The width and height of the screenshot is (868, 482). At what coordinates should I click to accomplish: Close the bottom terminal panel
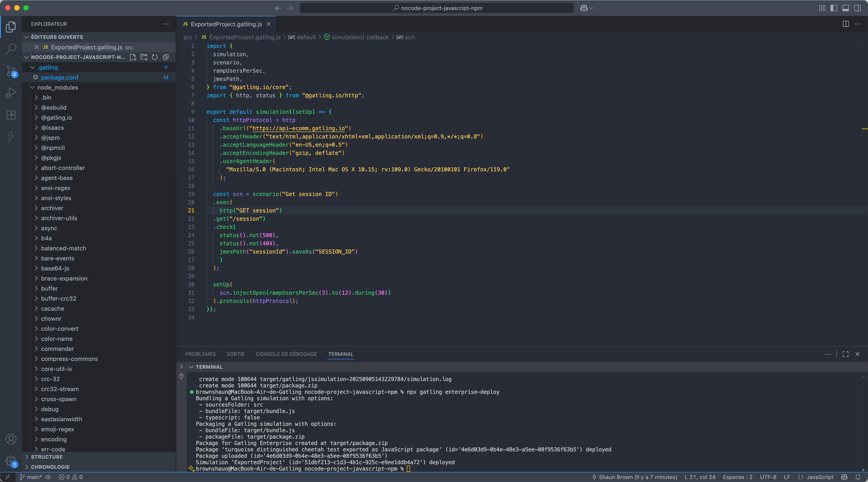(857, 354)
